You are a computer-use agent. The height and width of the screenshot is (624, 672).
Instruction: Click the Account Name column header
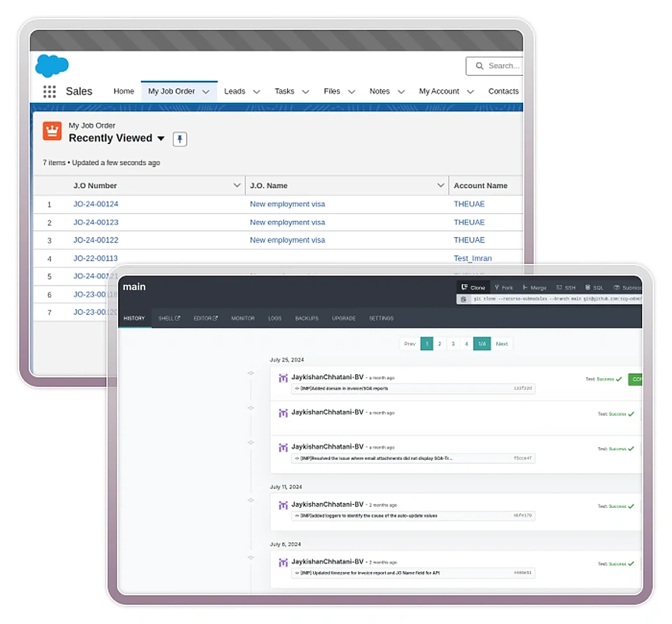(486, 186)
